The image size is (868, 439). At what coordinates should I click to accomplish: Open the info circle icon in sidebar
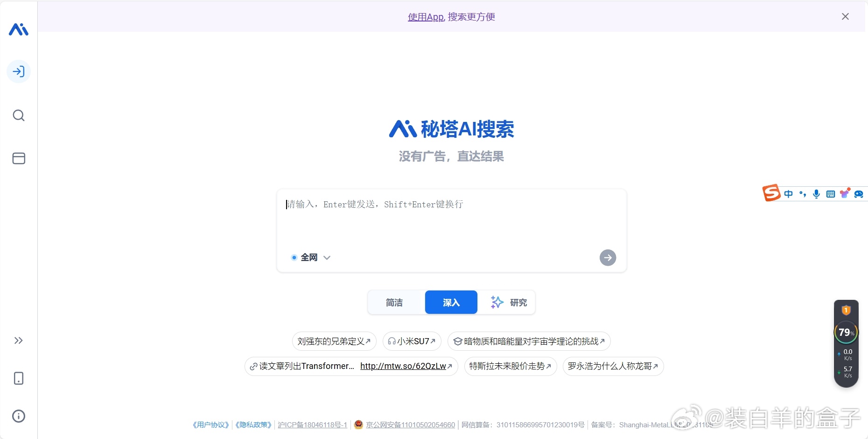point(19,416)
